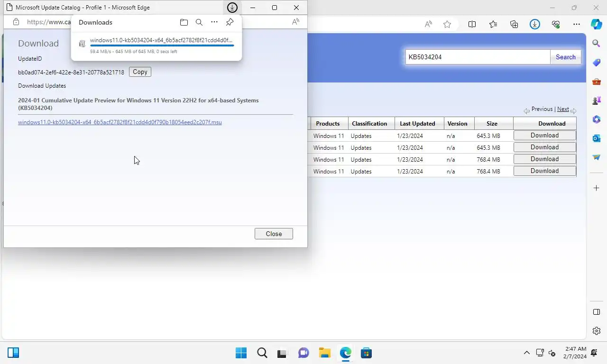
Task: Click UpdateID value bb0ad074 text
Action: [71, 73]
